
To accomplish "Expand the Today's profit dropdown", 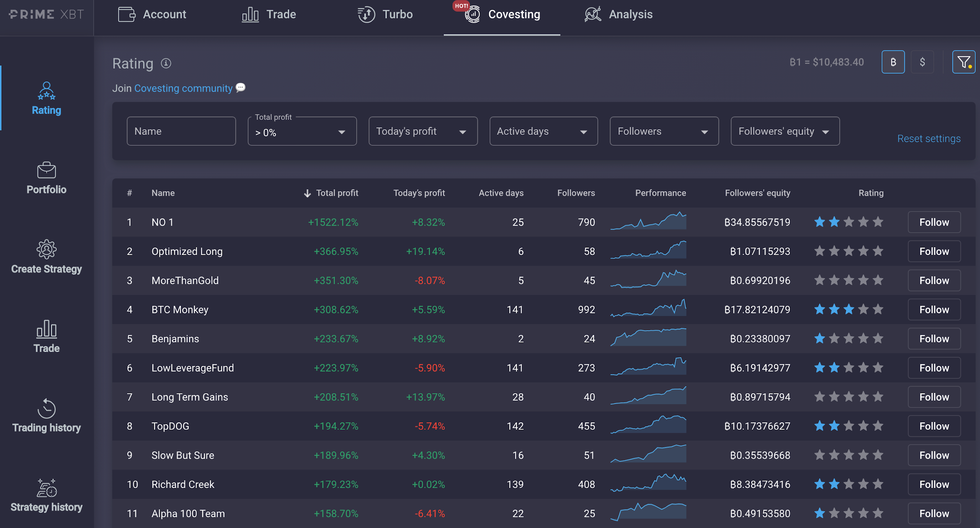I will (x=422, y=131).
